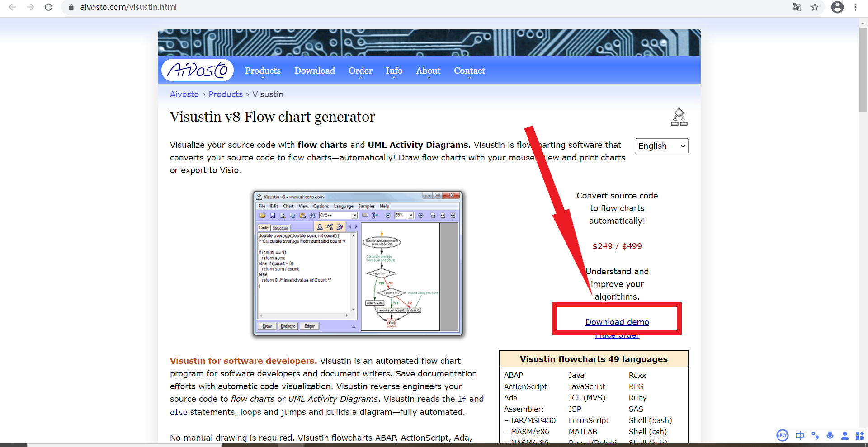This screenshot has width=868, height=447.
Task: Click the Products breadcrumb link
Action: [x=226, y=94]
